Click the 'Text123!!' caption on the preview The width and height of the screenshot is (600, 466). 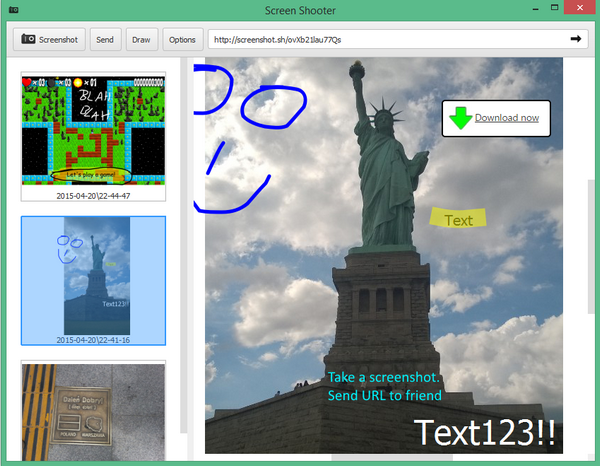(485, 432)
